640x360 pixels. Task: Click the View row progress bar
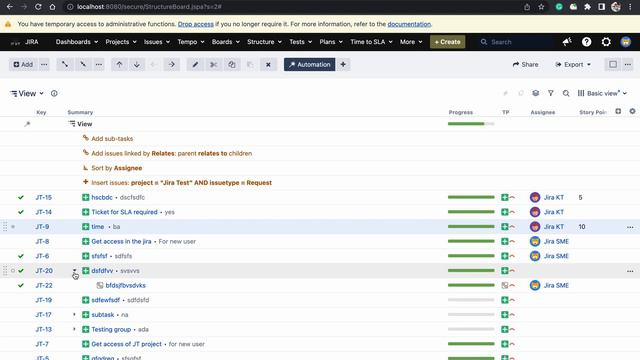[471, 124]
